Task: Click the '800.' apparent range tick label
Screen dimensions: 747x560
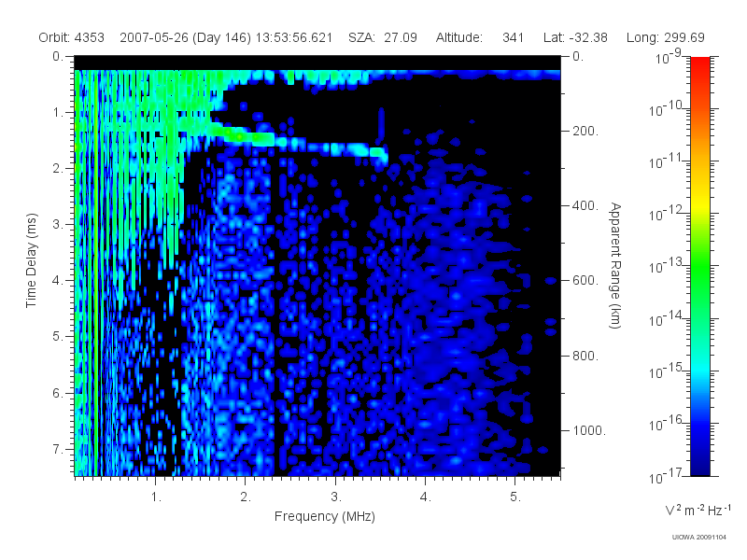Action: tap(585, 356)
